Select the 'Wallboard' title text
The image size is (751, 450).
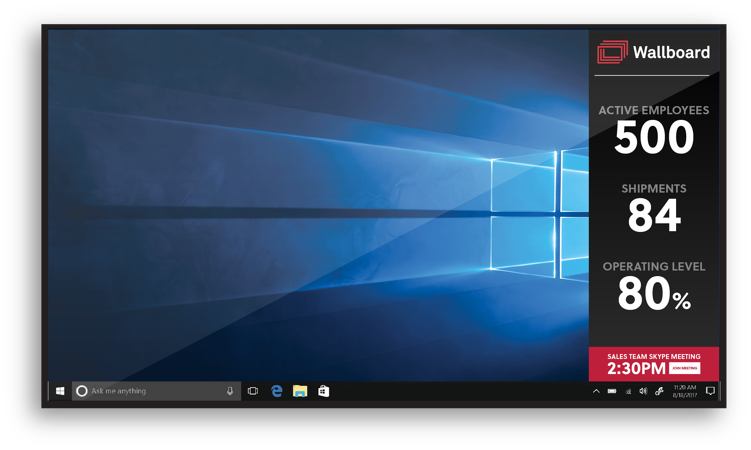pos(671,52)
